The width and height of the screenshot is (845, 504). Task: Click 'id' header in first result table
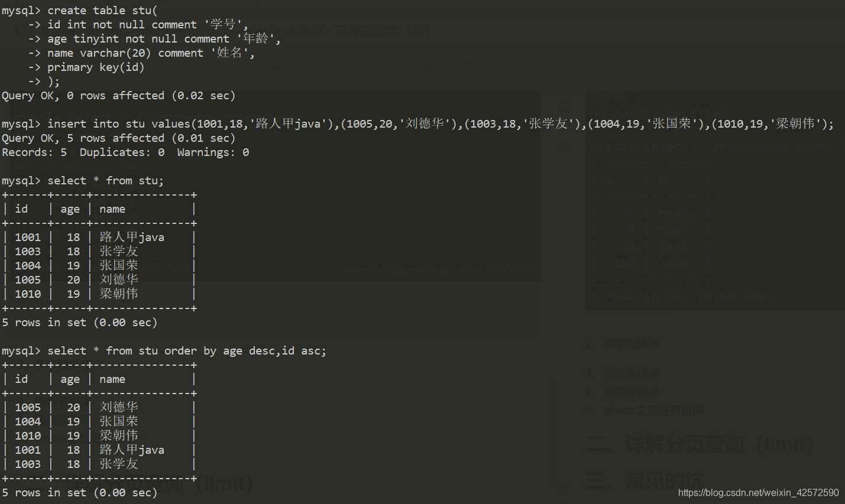coord(21,209)
